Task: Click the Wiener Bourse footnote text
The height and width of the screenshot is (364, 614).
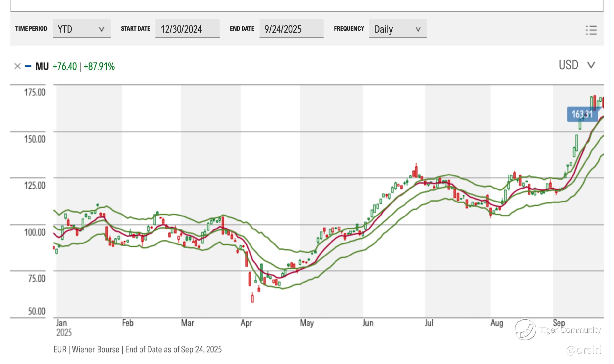Action: (x=96, y=349)
